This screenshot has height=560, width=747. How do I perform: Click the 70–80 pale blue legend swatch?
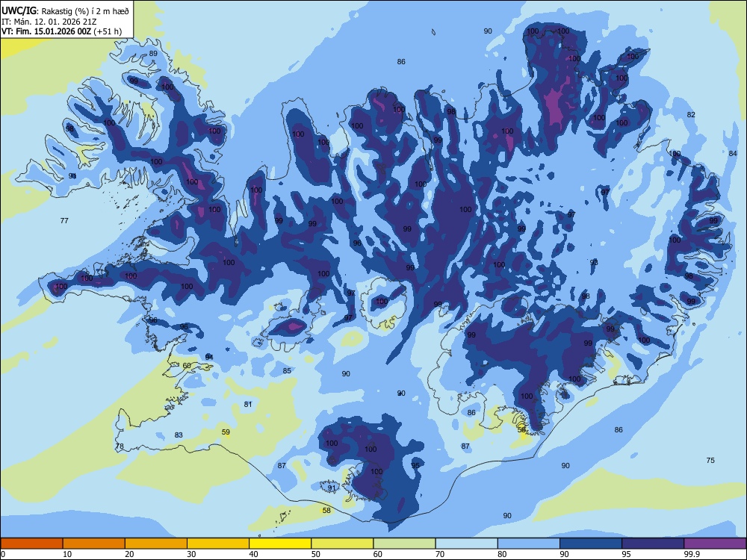(x=466, y=544)
